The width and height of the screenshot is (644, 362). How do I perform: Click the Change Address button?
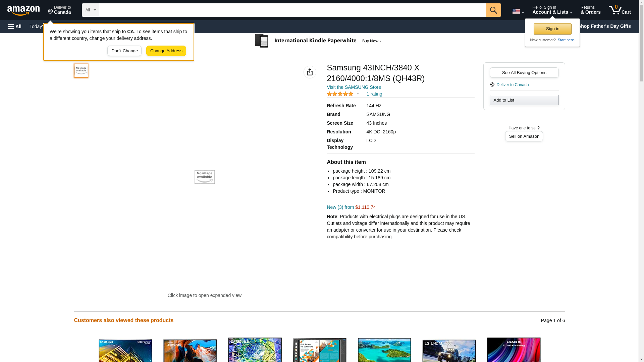pyautogui.click(x=166, y=51)
